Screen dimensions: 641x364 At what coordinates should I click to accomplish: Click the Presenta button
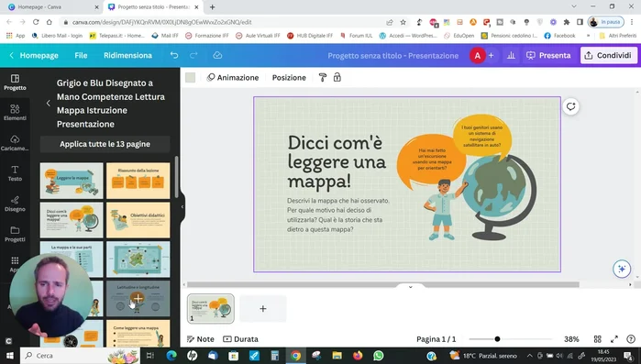(x=548, y=55)
